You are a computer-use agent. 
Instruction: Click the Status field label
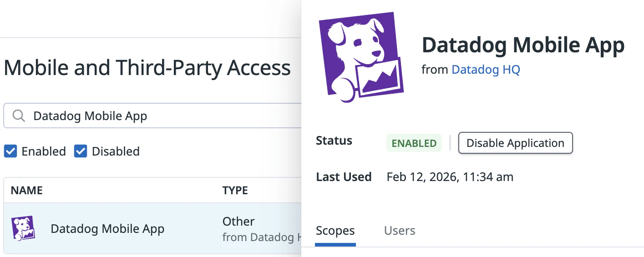(x=334, y=141)
